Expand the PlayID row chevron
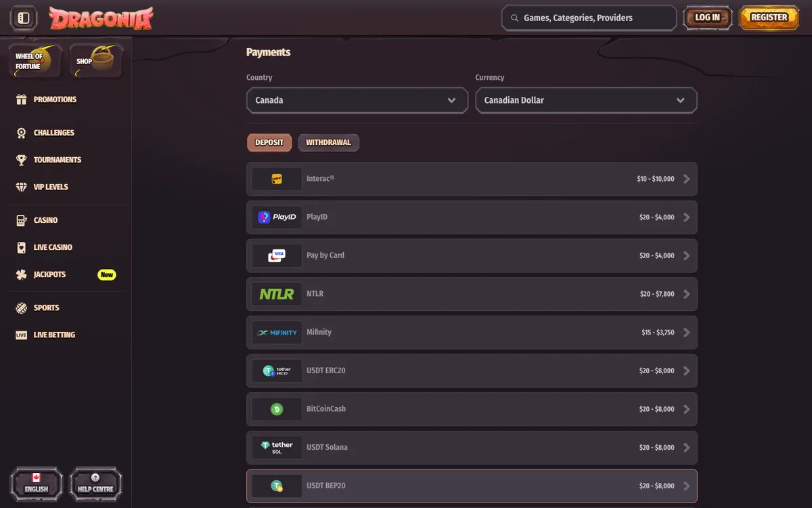 click(687, 217)
